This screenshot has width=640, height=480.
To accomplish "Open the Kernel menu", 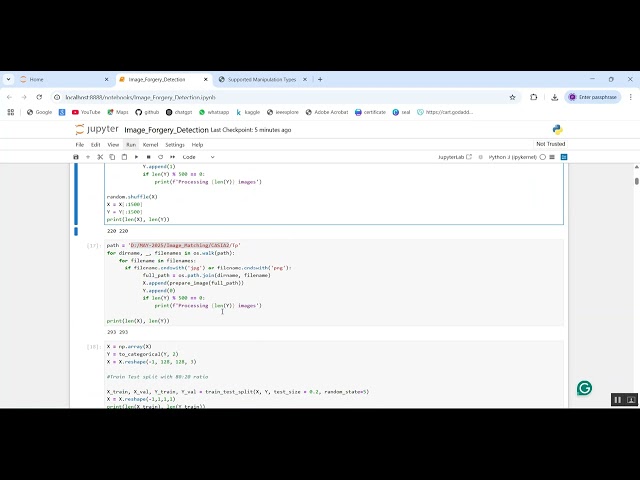I will 150,144.
